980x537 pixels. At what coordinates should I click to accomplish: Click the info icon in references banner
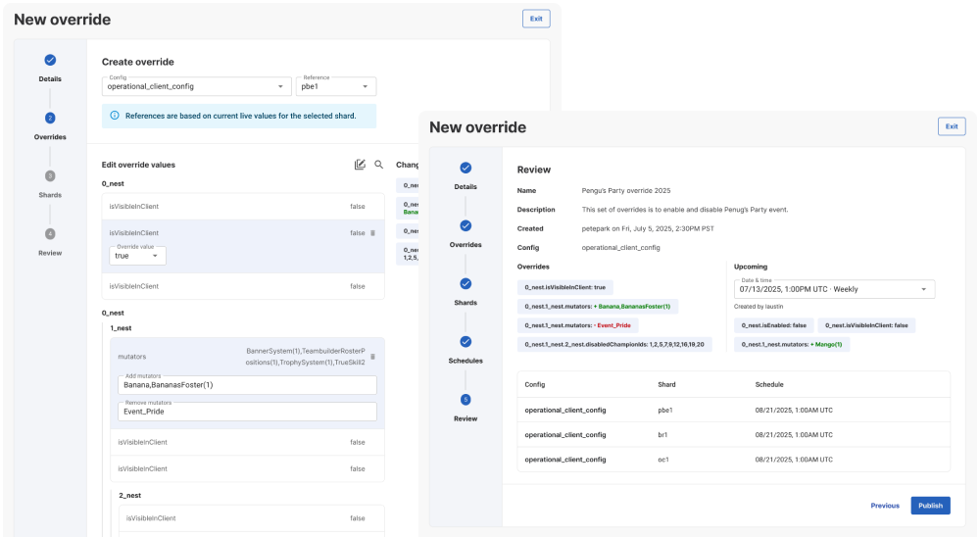point(115,116)
